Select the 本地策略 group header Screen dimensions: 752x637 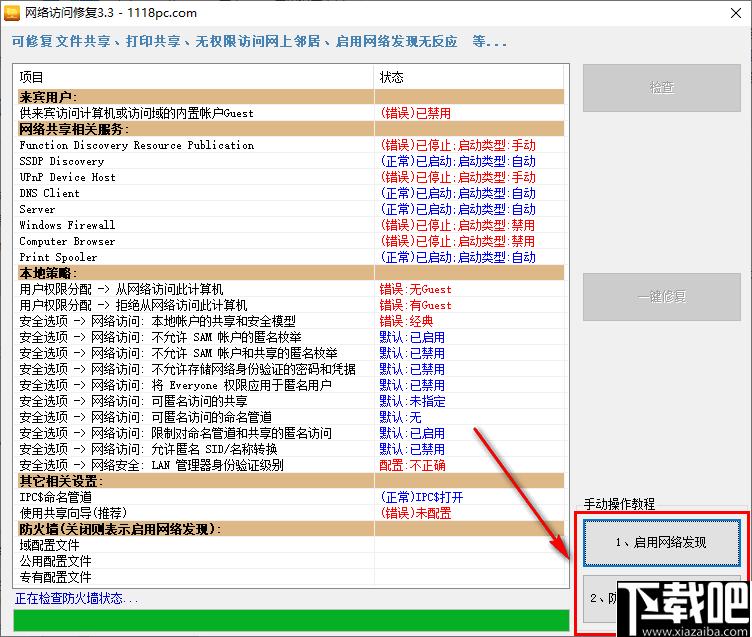291,273
